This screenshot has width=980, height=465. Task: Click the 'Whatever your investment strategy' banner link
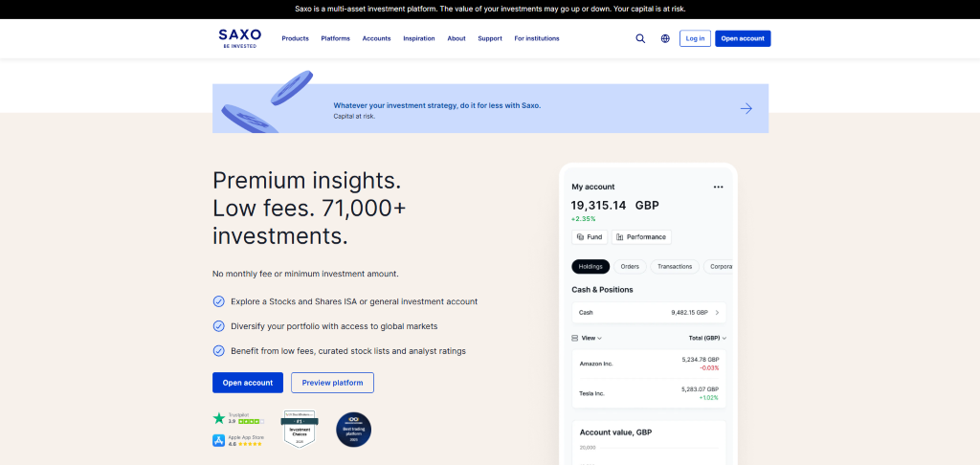point(436,105)
